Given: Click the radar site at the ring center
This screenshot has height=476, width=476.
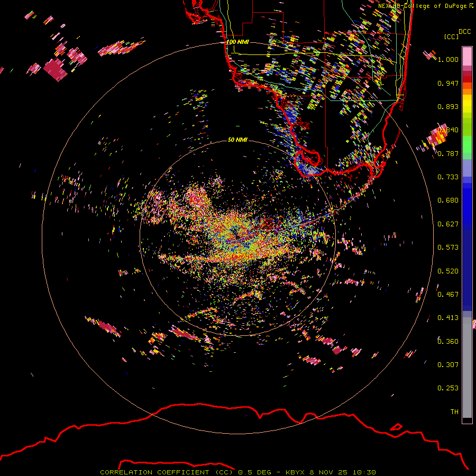Looking at the screenshot, I should (x=237, y=237).
